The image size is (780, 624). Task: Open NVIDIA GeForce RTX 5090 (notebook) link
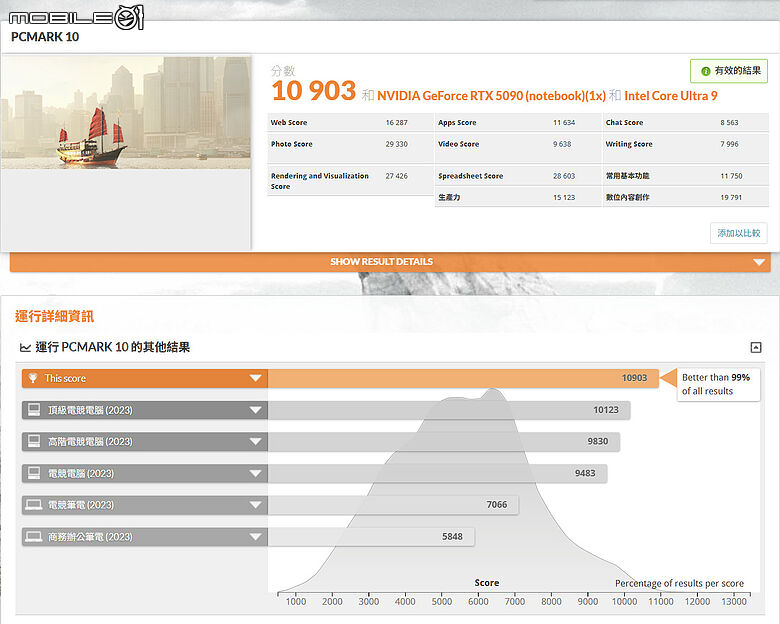[491, 96]
